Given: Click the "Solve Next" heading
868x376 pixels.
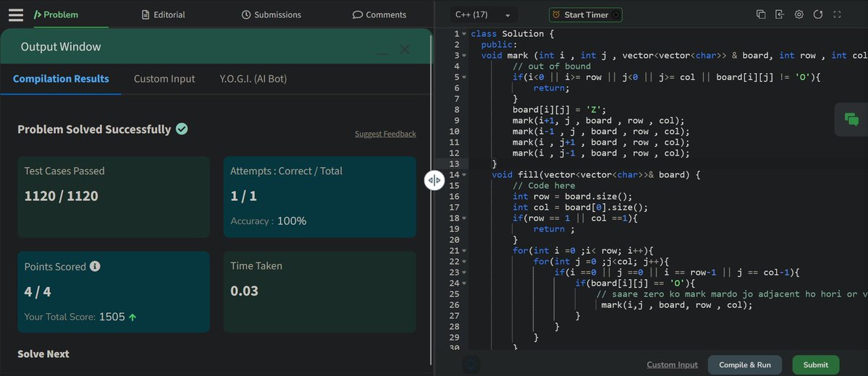Looking at the screenshot, I should 43,354.
